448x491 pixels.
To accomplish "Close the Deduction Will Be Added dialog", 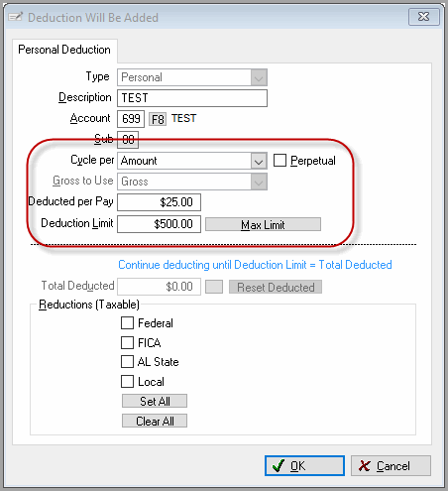I will pos(424,17).
